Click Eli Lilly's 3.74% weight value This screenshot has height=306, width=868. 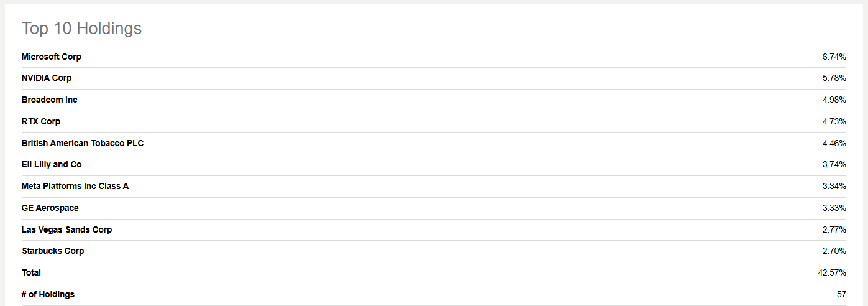(834, 164)
